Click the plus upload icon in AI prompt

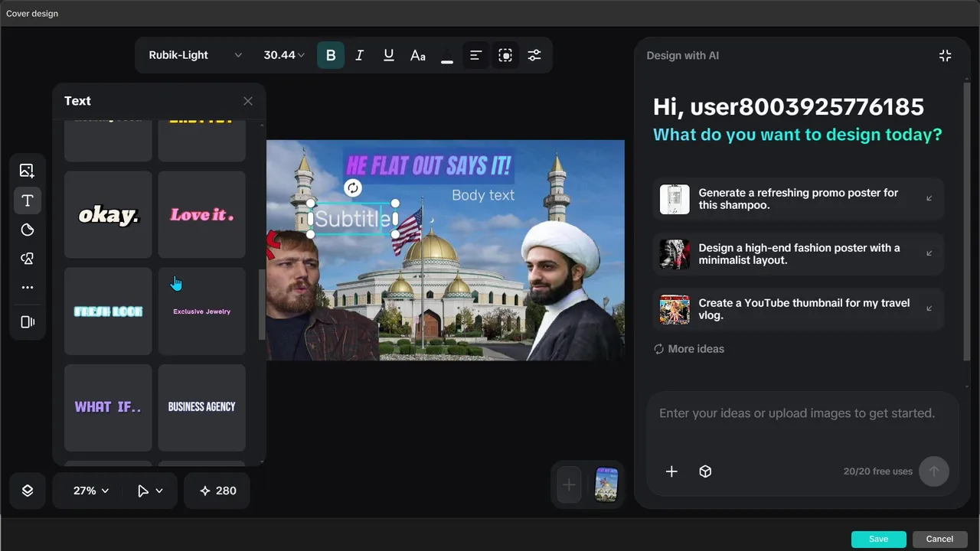tap(671, 471)
